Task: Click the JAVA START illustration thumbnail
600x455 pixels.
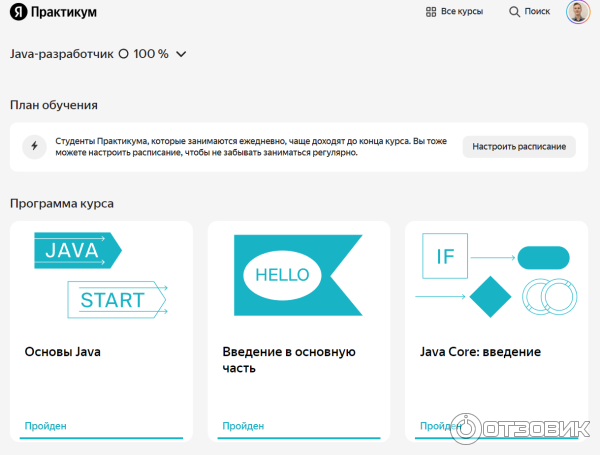Action: point(101,275)
